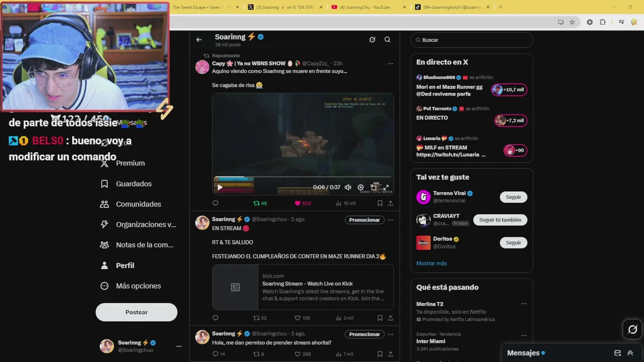The height and width of the screenshot is (362, 644).
Task: Reply to the EN STREAM post
Action: pos(215,318)
